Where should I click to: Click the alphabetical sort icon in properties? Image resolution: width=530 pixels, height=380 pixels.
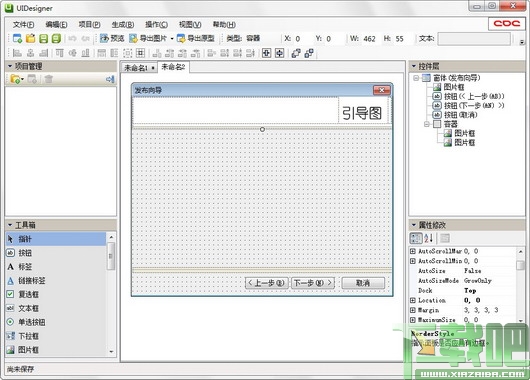429,238
